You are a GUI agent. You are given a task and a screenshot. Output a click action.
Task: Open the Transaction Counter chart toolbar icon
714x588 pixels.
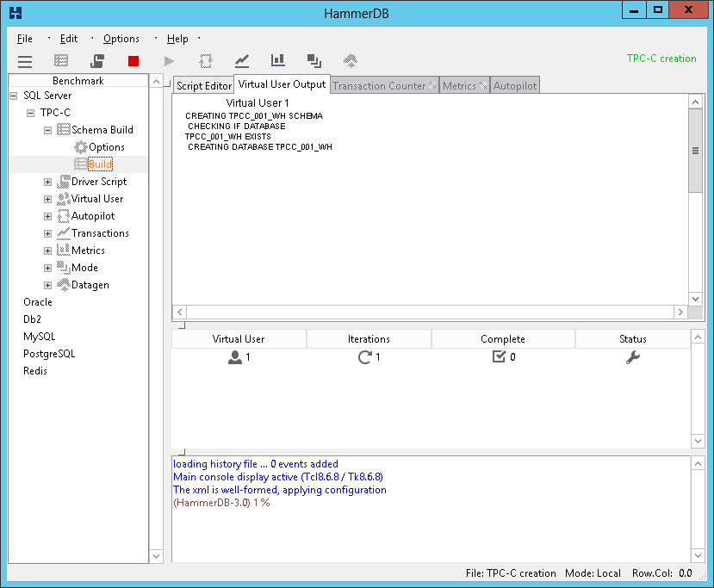click(242, 61)
